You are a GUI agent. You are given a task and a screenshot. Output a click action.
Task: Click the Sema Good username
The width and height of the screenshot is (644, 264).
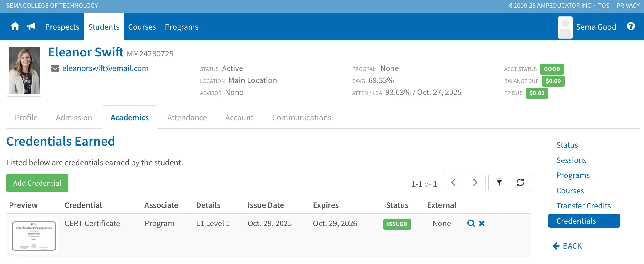596,27
